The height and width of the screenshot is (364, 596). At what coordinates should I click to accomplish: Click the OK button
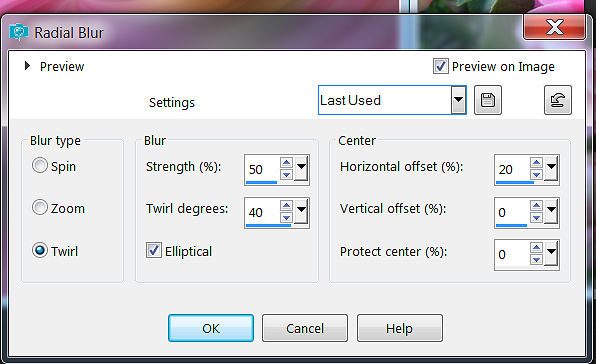coord(211,328)
